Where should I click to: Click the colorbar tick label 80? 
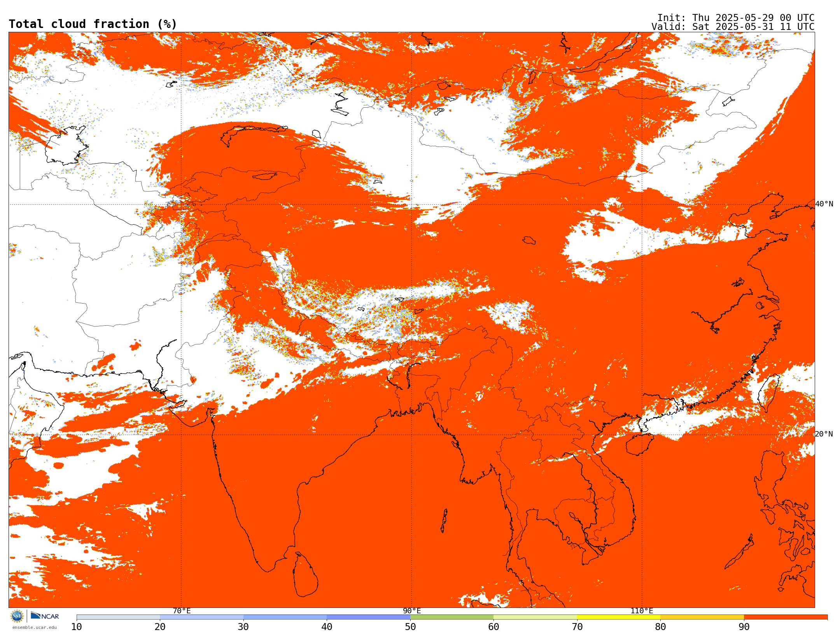pos(660,627)
